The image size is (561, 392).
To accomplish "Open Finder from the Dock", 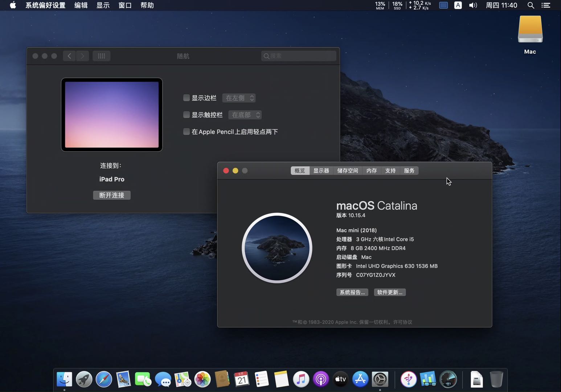I will [64, 379].
